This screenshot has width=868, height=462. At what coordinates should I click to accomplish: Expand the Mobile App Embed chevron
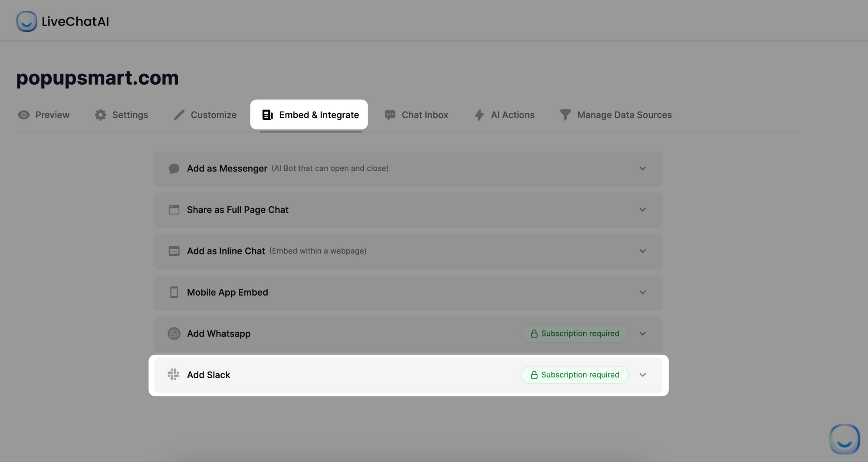tap(643, 292)
